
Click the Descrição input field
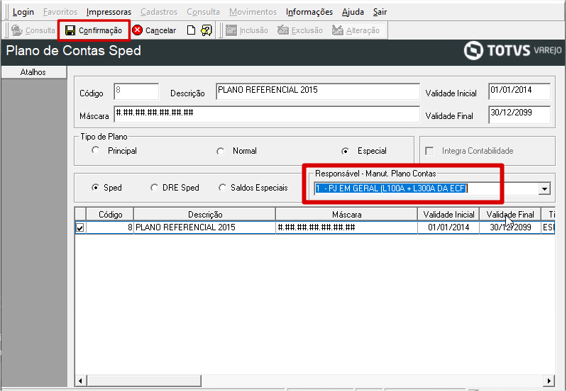[x=318, y=91]
